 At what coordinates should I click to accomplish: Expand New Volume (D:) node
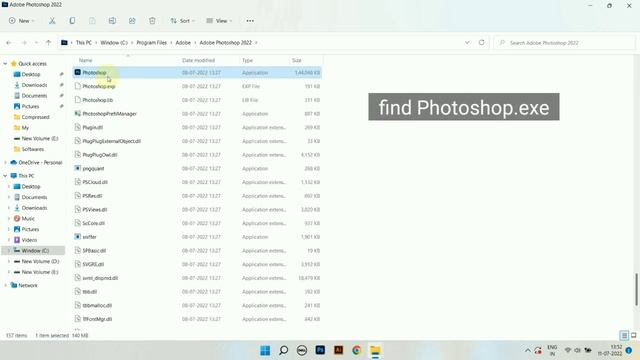pyautogui.click(x=9, y=261)
